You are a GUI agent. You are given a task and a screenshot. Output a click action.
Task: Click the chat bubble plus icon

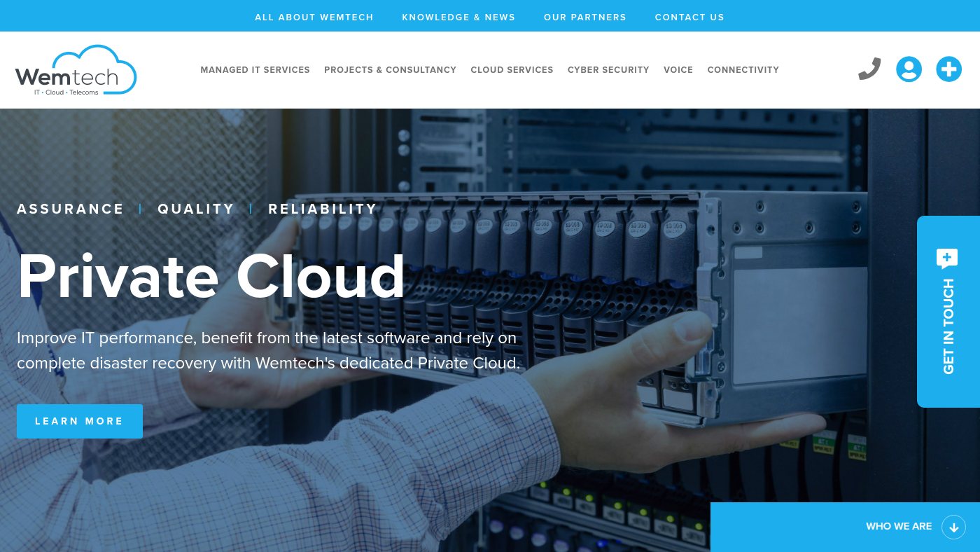tap(947, 258)
